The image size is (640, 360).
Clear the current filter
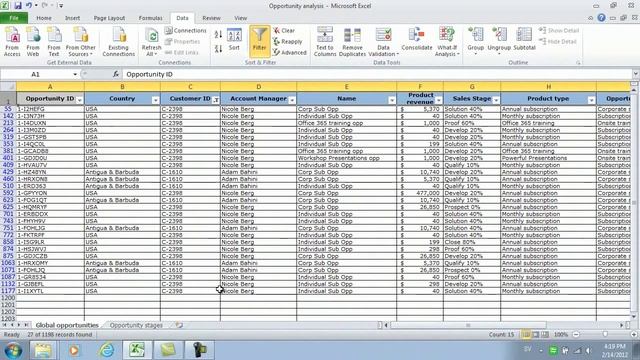284,31
